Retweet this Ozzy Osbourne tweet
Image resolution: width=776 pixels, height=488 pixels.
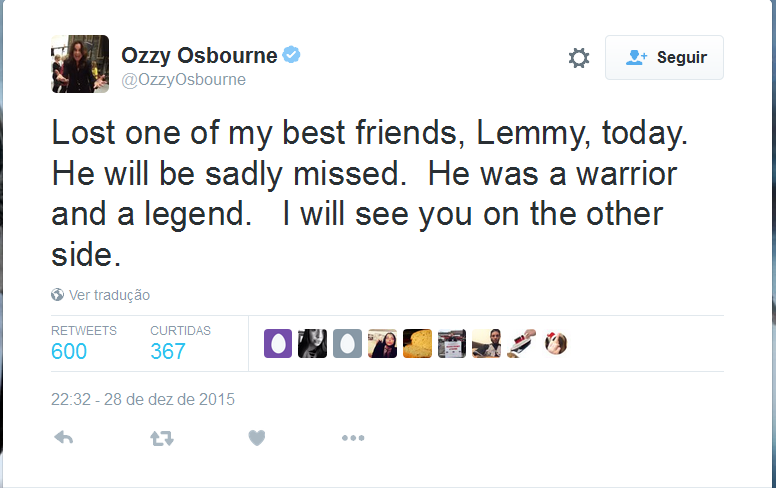(161, 437)
